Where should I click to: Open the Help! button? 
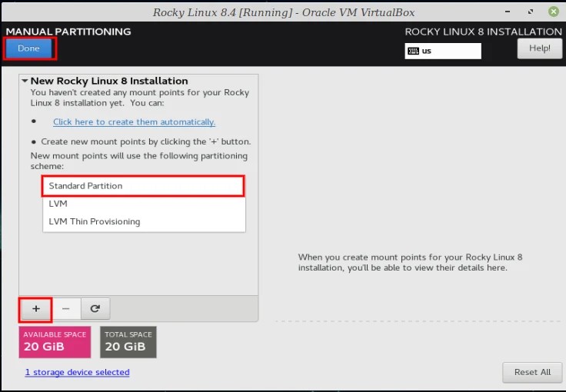(x=539, y=48)
